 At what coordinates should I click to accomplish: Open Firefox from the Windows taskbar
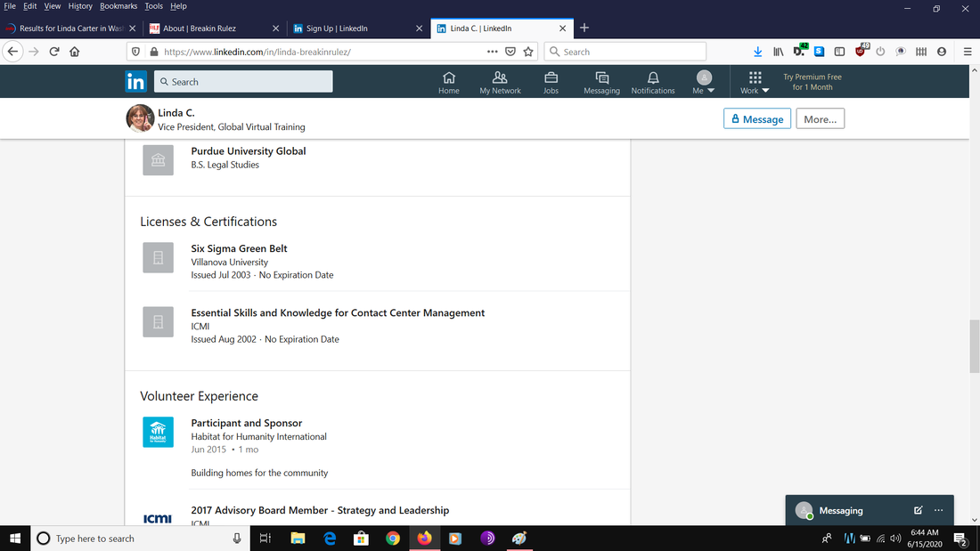(x=424, y=539)
